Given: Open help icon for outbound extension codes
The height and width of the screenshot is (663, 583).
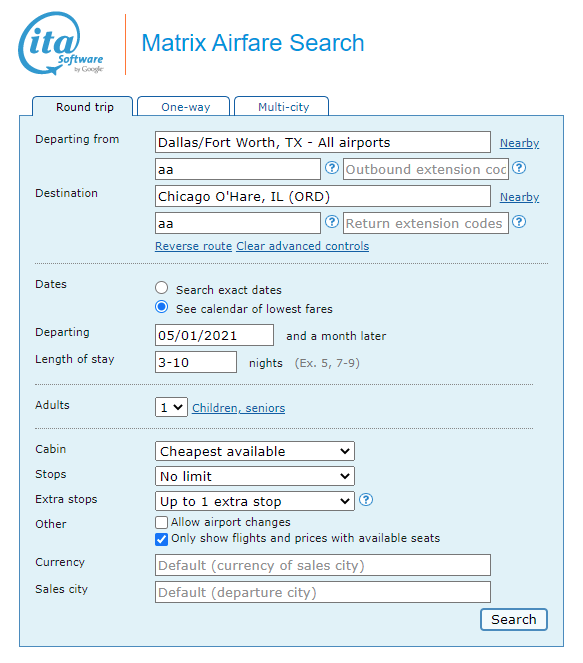Looking at the screenshot, I should [519, 168].
